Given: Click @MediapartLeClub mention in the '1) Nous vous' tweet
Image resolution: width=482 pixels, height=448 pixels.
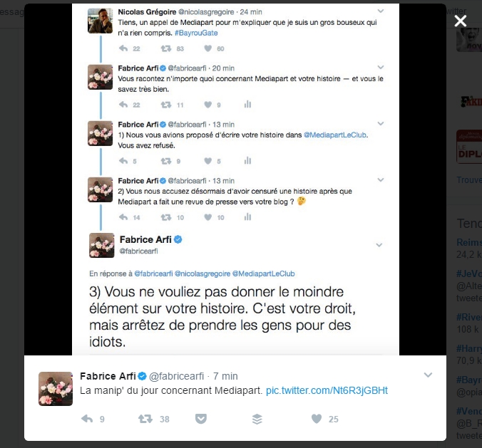Looking at the screenshot, I should coord(335,135).
